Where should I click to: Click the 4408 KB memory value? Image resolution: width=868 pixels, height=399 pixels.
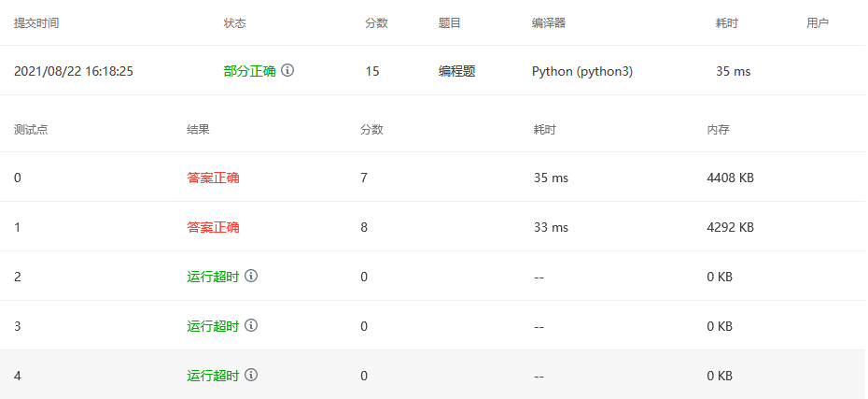(730, 178)
